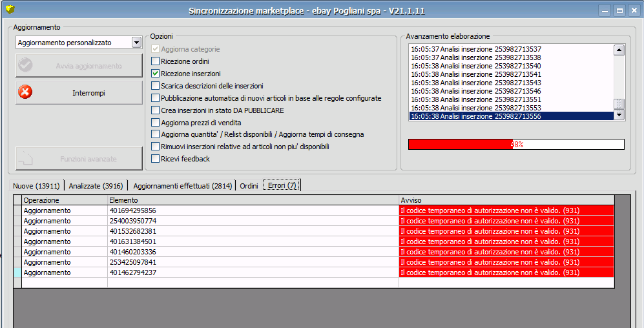The width and height of the screenshot is (644, 328).
Task: Select log entry Analisi inserzione 253982713543
Action: point(512,83)
